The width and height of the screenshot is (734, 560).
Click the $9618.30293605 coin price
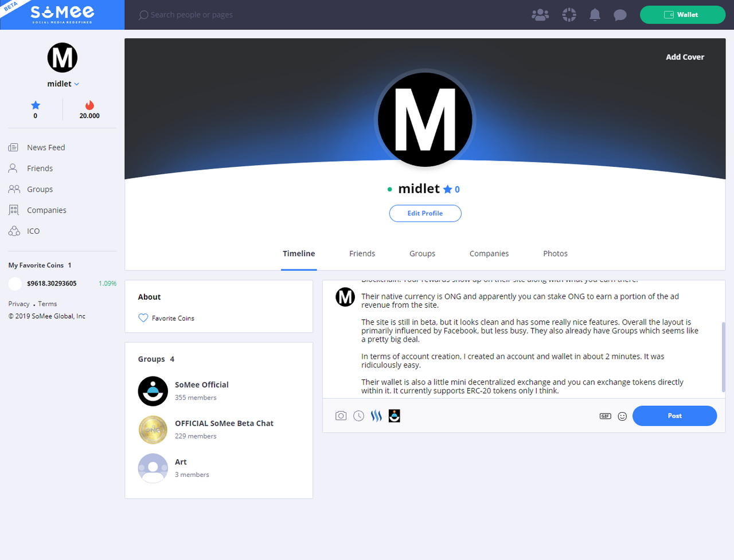point(52,283)
